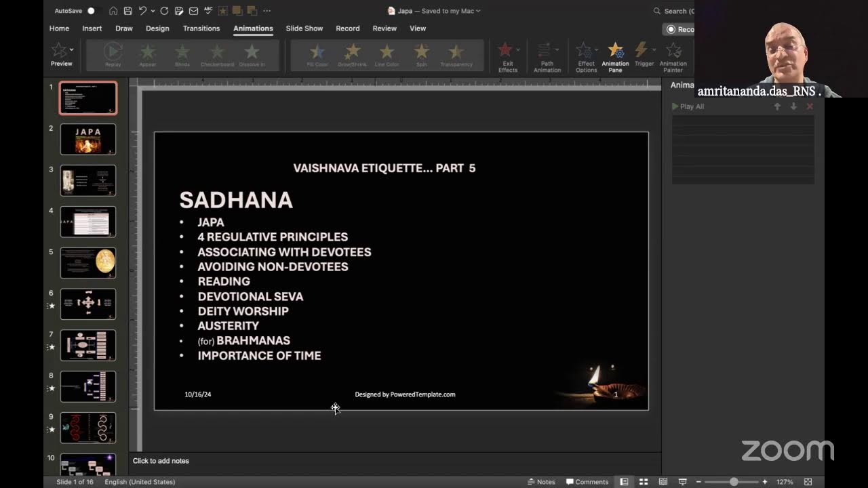This screenshot has width=868, height=488.
Task: Select the Replay animation effect
Action: tap(113, 55)
